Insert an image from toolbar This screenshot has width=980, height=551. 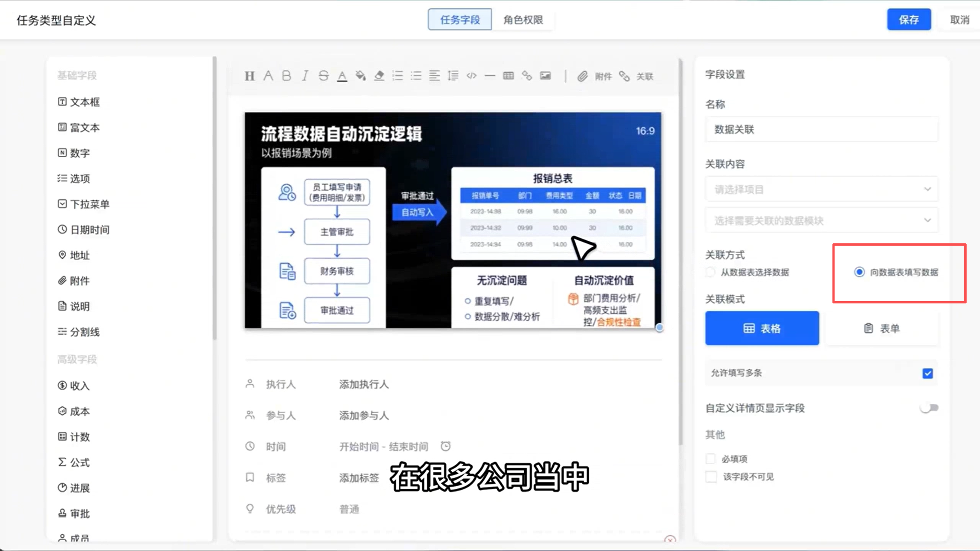[545, 76]
